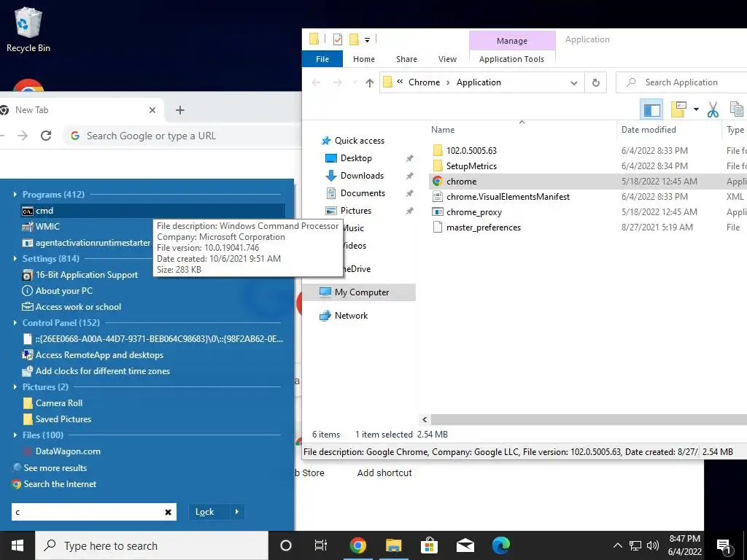Open Microsoft Edge from taskbar
Image resolution: width=747 pixels, height=560 pixels.
click(x=500, y=545)
